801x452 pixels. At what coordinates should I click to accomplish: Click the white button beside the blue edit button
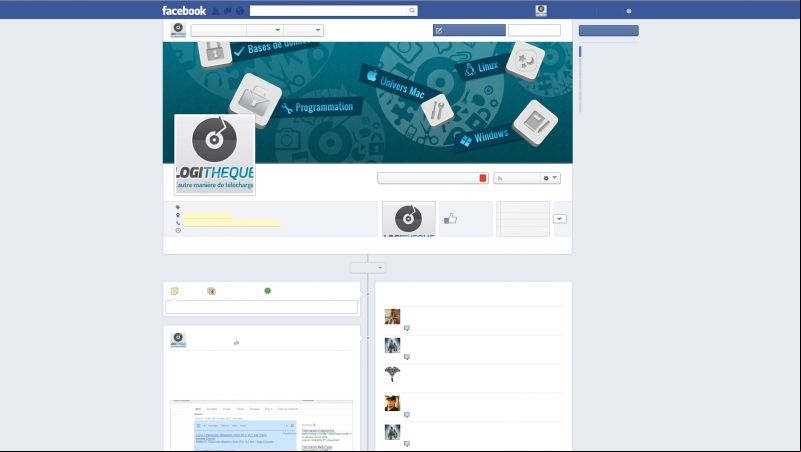(534, 30)
